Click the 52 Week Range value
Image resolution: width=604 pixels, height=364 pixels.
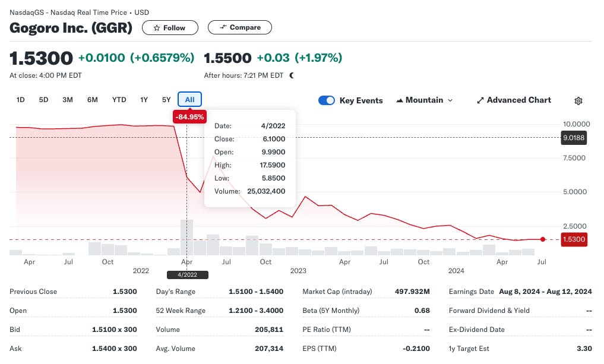click(256, 311)
